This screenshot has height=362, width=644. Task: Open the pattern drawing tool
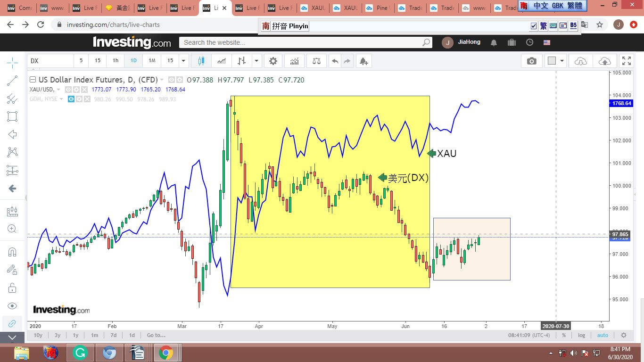tap(12, 152)
